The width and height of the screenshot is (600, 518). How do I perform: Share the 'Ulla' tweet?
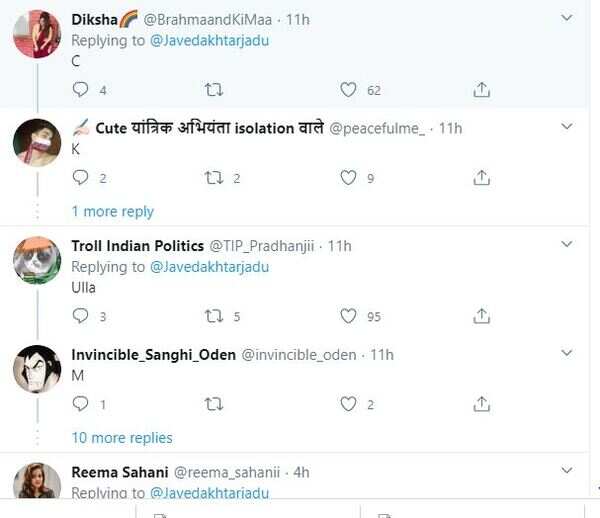tap(481, 316)
